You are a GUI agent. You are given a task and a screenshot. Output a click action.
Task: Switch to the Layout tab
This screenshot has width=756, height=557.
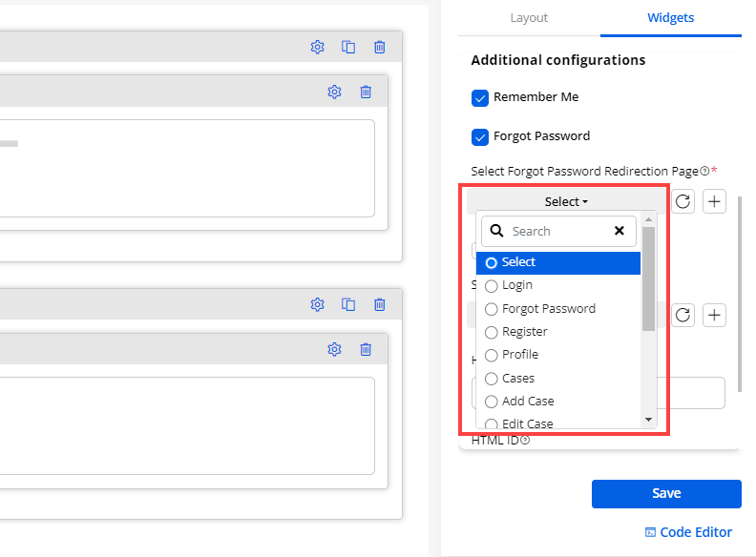[x=529, y=18]
